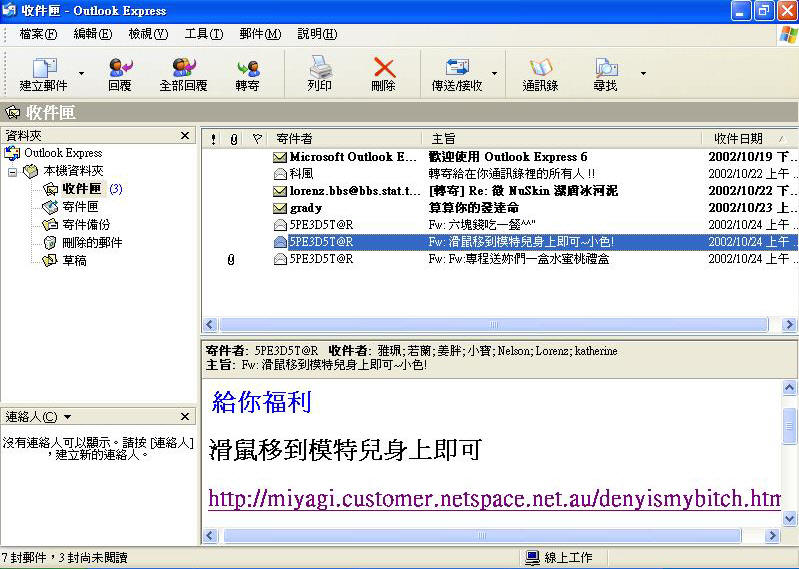Sort messages by 收件日期 column header
Screen dimensions: 799x569
[x=749, y=139]
